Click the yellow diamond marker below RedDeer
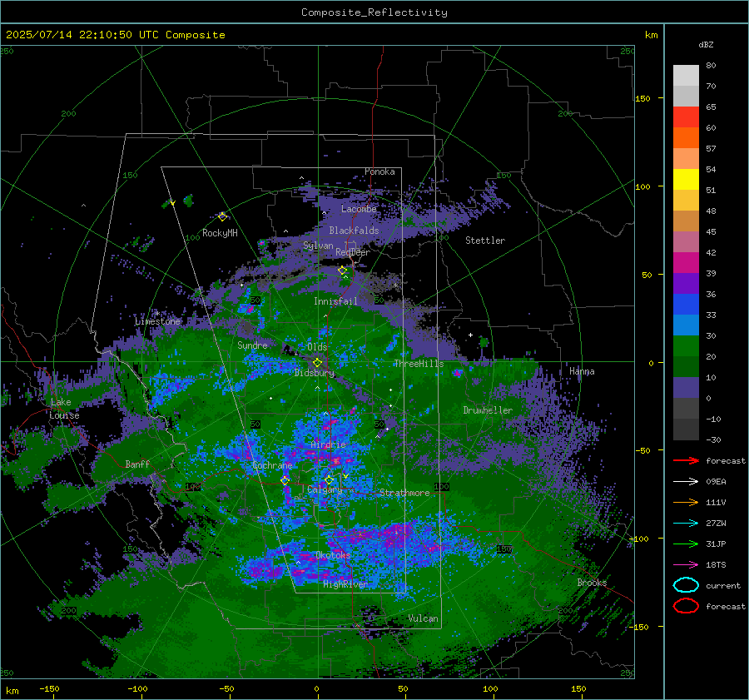 tap(342, 271)
